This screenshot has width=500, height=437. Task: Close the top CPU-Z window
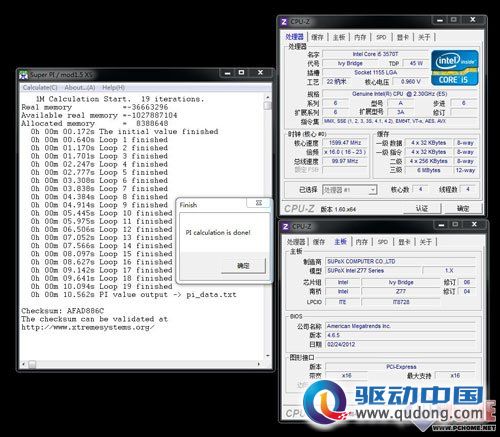click(473, 20)
